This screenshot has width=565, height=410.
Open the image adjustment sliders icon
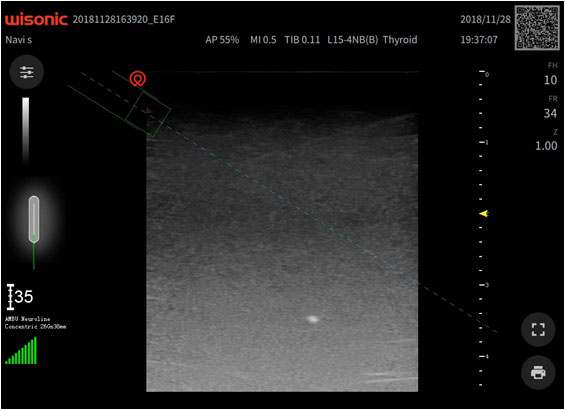[27, 72]
